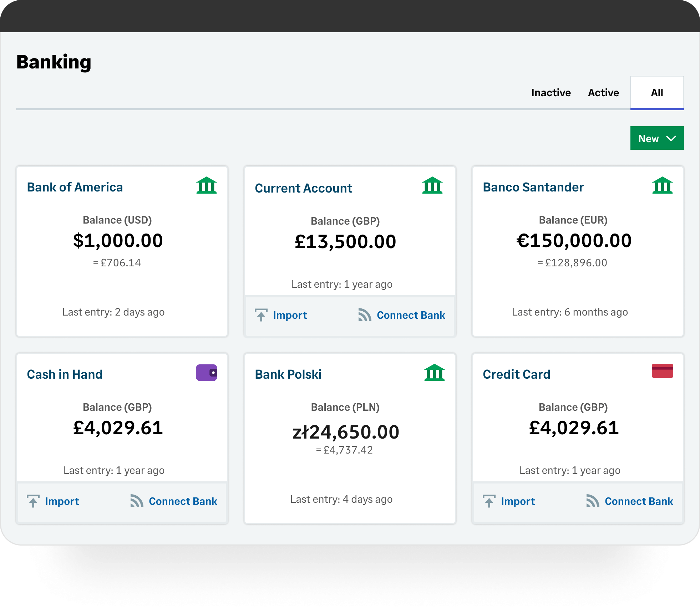Open the Bank Polski account
700x614 pixels.
[288, 374]
